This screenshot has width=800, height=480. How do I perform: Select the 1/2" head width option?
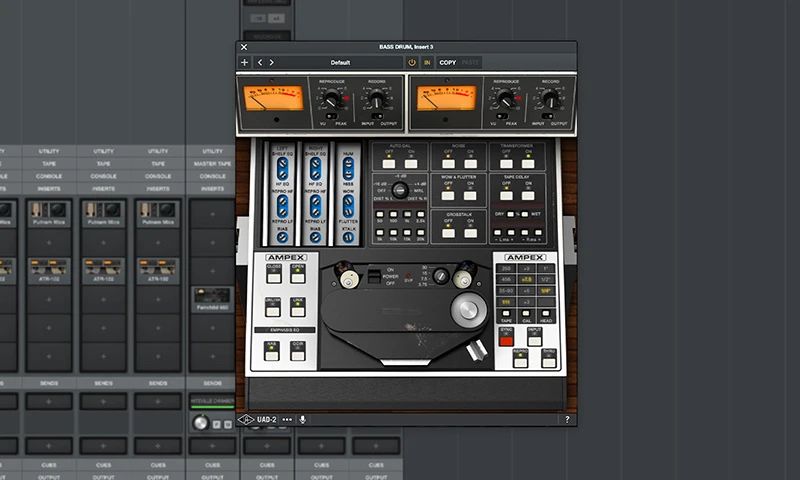545,280
